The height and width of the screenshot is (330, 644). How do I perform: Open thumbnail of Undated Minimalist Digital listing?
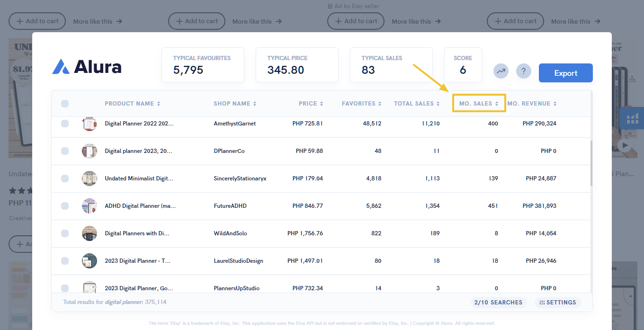click(89, 178)
